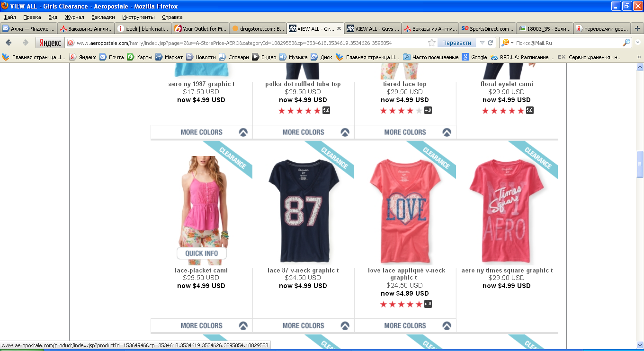Click the magnifier icon in the search box
The width and height of the screenshot is (644, 351).
point(626,43)
